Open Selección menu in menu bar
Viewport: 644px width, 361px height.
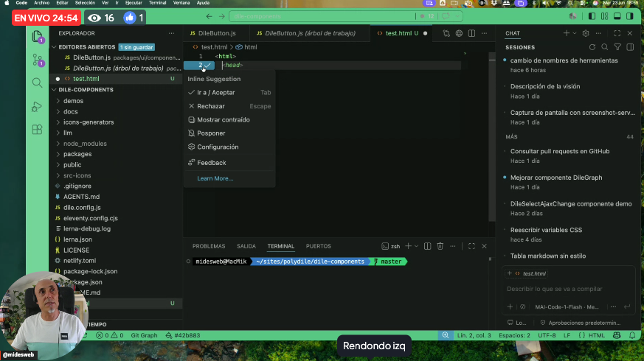(85, 3)
